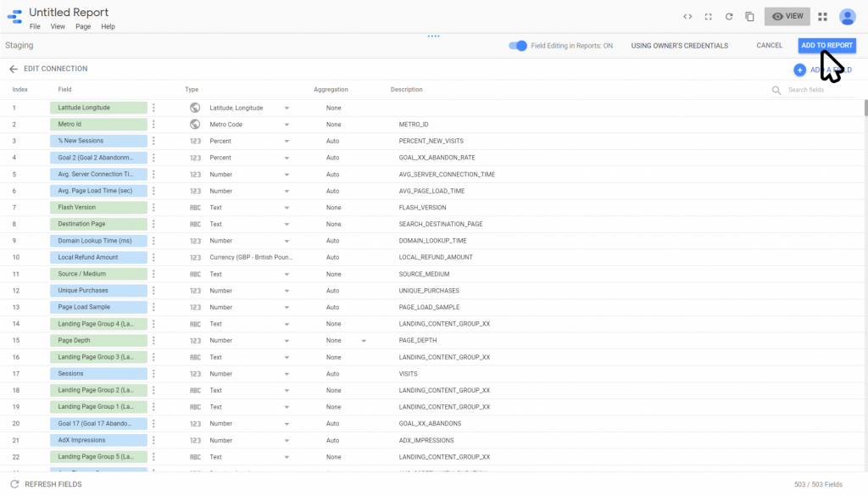868x496 pixels.
Task: Open type dropdown for Latitude Longitude
Action: tap(287, 109)
